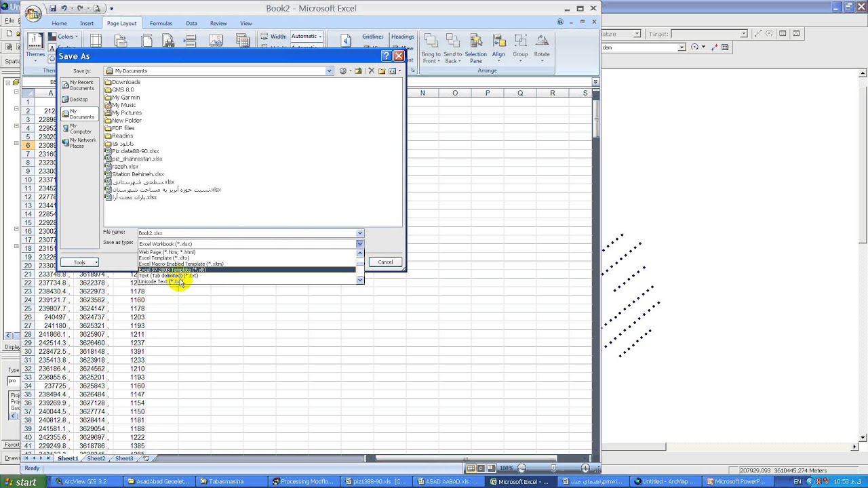This screenshot has width=868, height=488.
Task: Click the Windows start button
Action: point(23,482)
